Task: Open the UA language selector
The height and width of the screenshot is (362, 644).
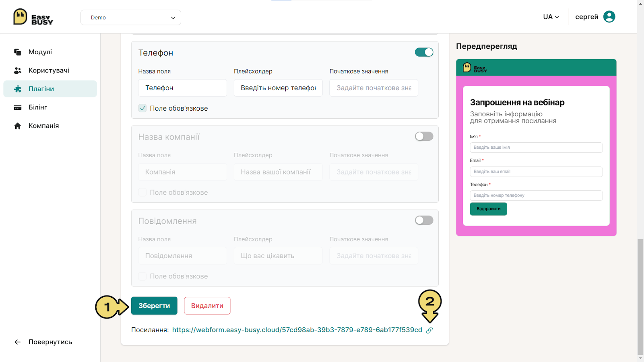Action: (x=551, y=17)
